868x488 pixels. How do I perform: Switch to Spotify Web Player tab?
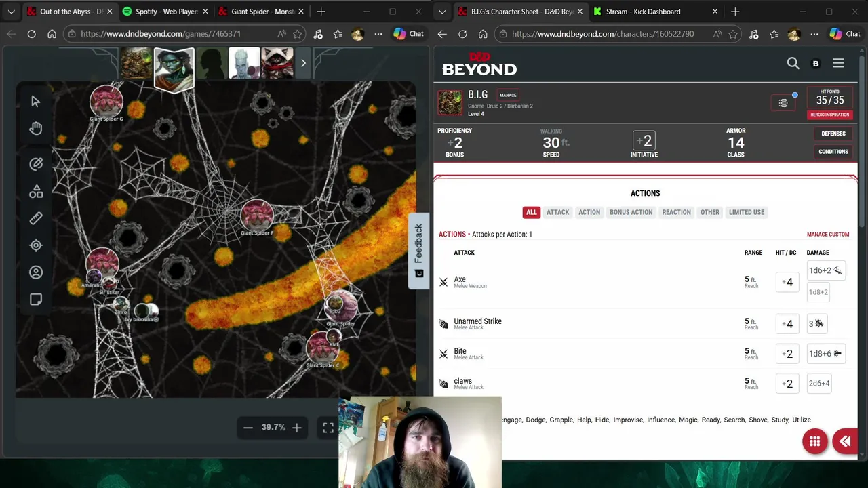point(166,12)
